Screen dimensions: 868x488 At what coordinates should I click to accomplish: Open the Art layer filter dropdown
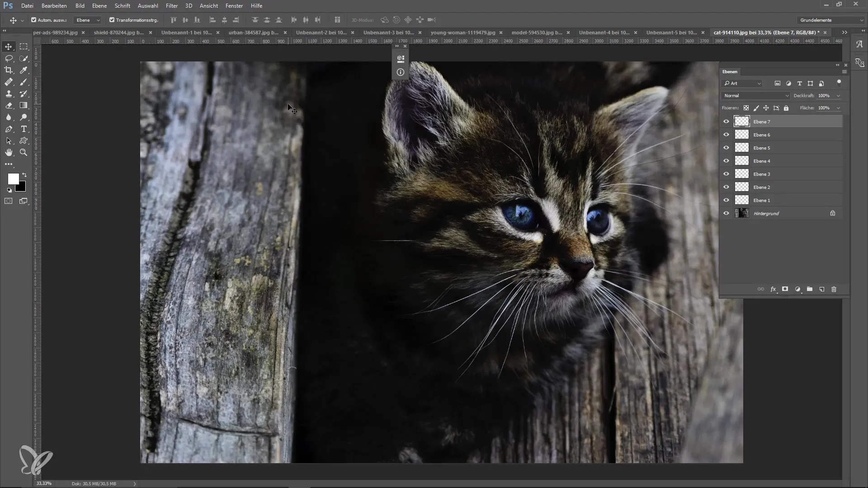pos(742,83)
